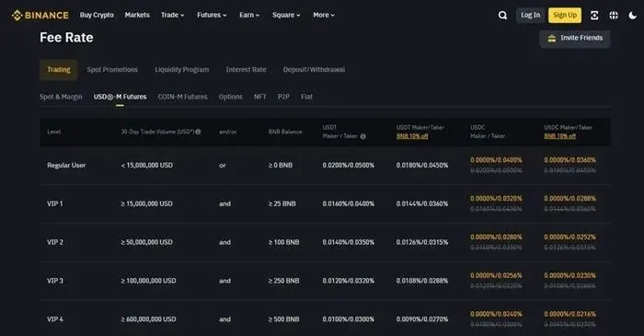Click the Invite Friends button

[575, 38]
